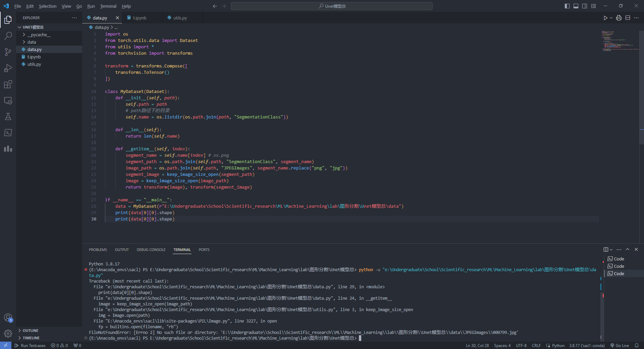Open the bar chart activity bar icon

[8, 149]
